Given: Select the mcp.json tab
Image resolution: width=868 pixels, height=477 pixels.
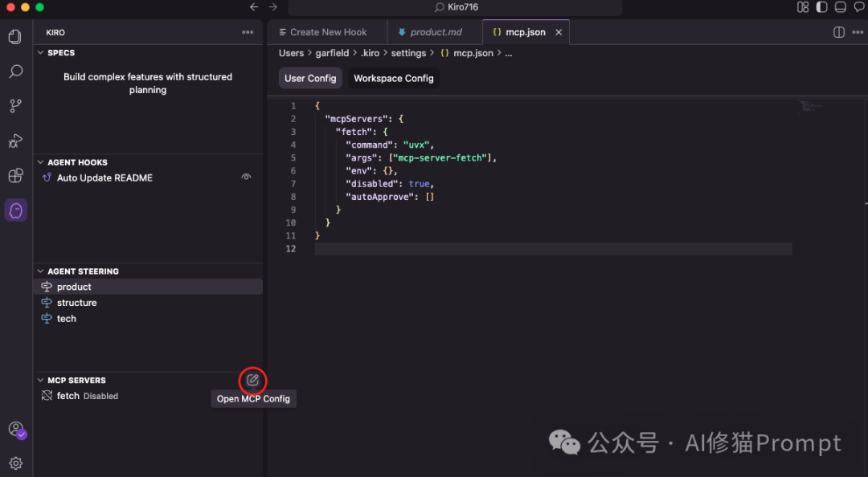Looking at the screenshot, I should (x=525, y=32).
